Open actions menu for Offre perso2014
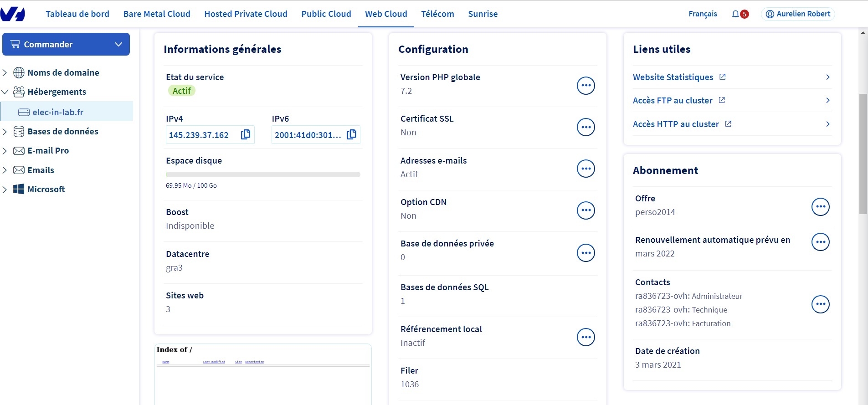This screenshot has width=868, height=405. [820, 207]
